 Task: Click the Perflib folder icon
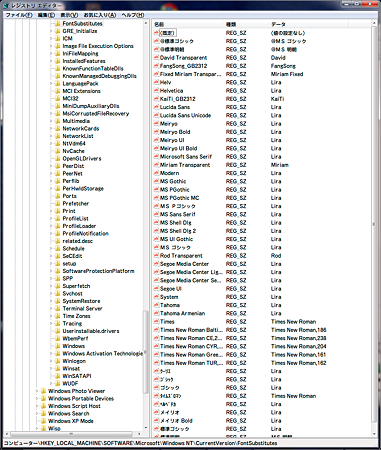coord(58,181)
